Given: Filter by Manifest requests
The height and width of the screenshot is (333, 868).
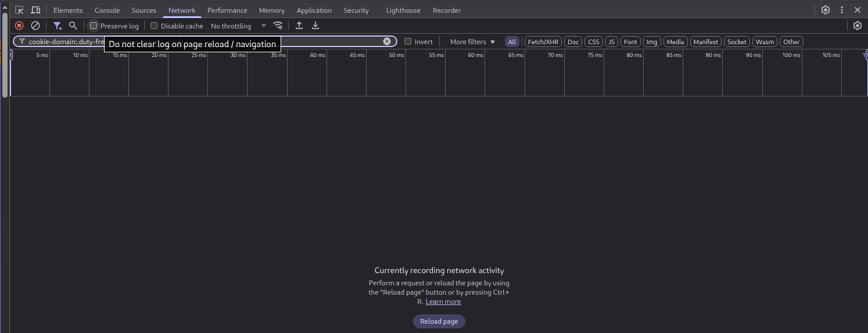Looking at the screenshot, I should coord(706,42).
